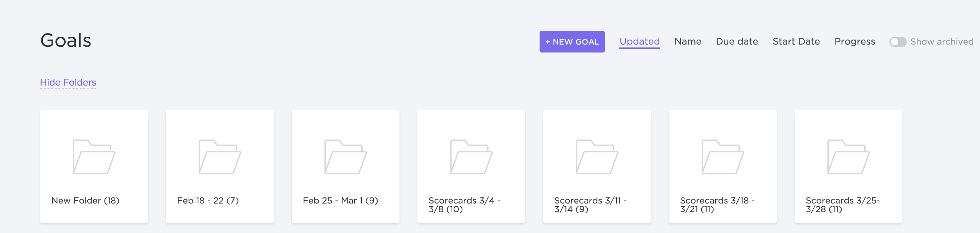Collapse folders using Hide Folders link
The image size is (980, 233).
click(x=68, y=82)
